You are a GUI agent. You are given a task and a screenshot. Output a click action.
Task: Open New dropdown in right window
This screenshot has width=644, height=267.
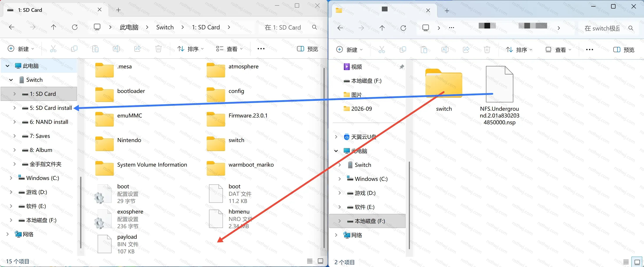(349, 50)
